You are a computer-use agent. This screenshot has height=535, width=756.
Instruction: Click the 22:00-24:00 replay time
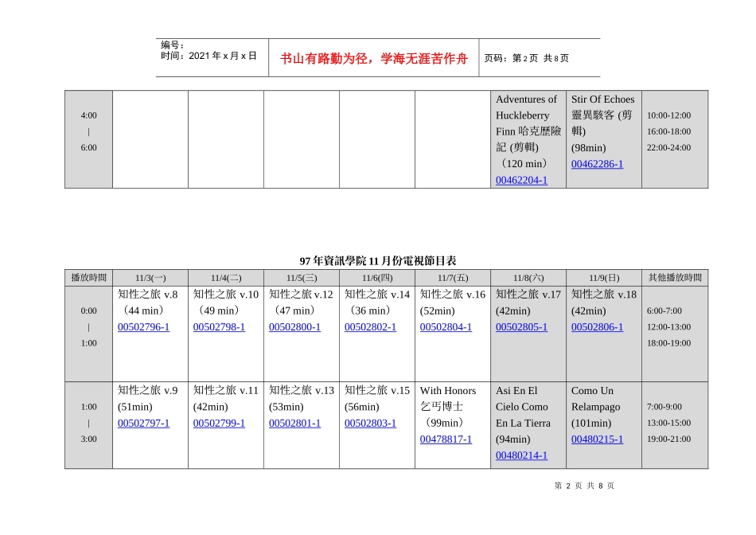coord(668,147)
